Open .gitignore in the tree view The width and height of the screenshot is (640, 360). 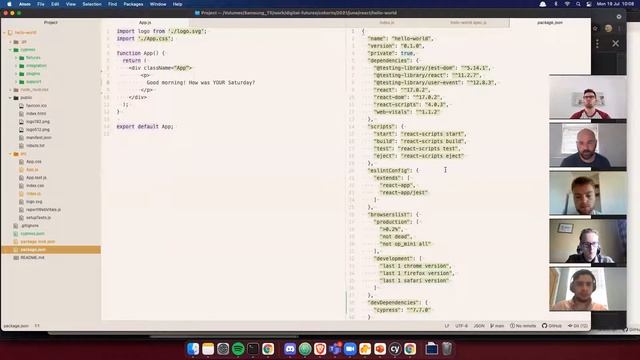[x=30, y=226]
